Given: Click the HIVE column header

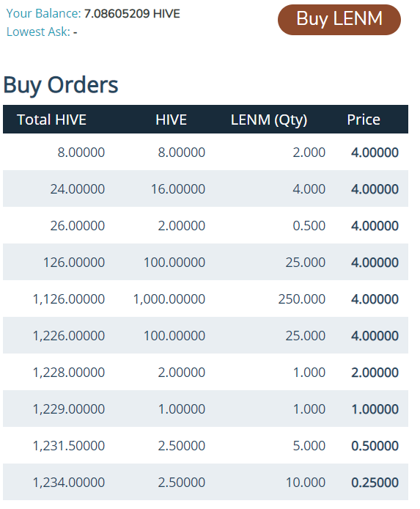Looking at the screenshot, I should coord(171,120).
